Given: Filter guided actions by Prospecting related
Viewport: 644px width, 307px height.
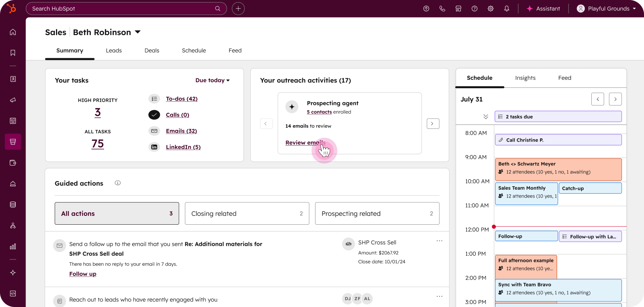Looking at the screenshot, I should [377, 213].
